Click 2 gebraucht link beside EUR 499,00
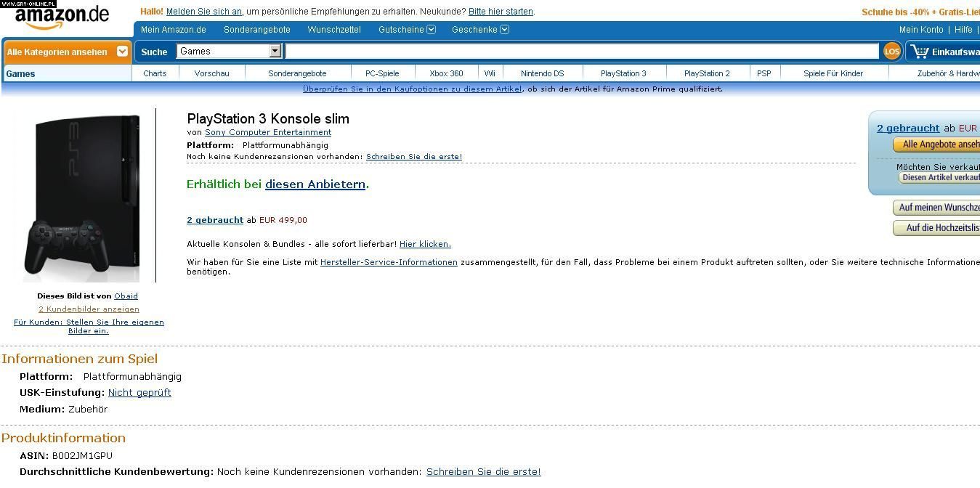The height and width of the screenshot is (488, 980). point(215,220)
